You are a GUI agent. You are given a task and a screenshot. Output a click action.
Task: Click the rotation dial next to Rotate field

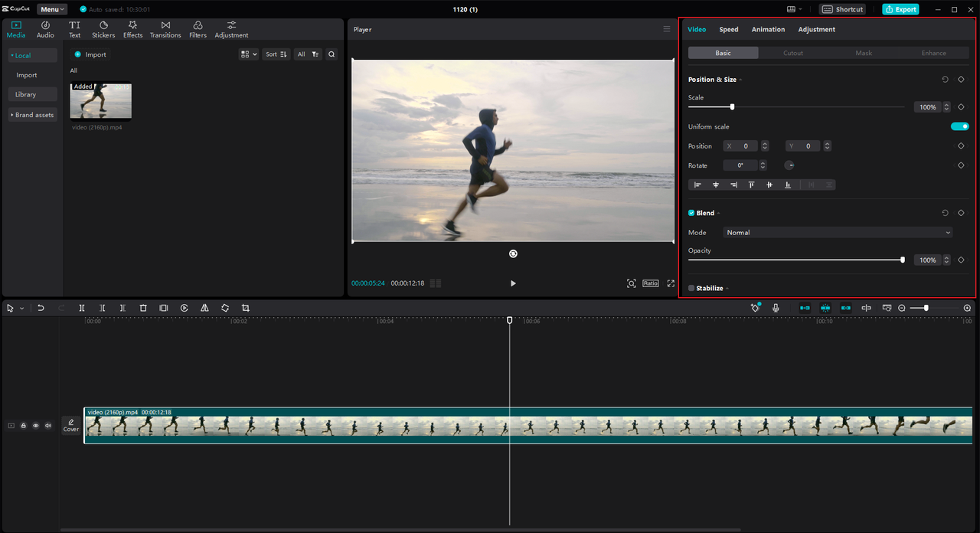click(x=790, y=165)
